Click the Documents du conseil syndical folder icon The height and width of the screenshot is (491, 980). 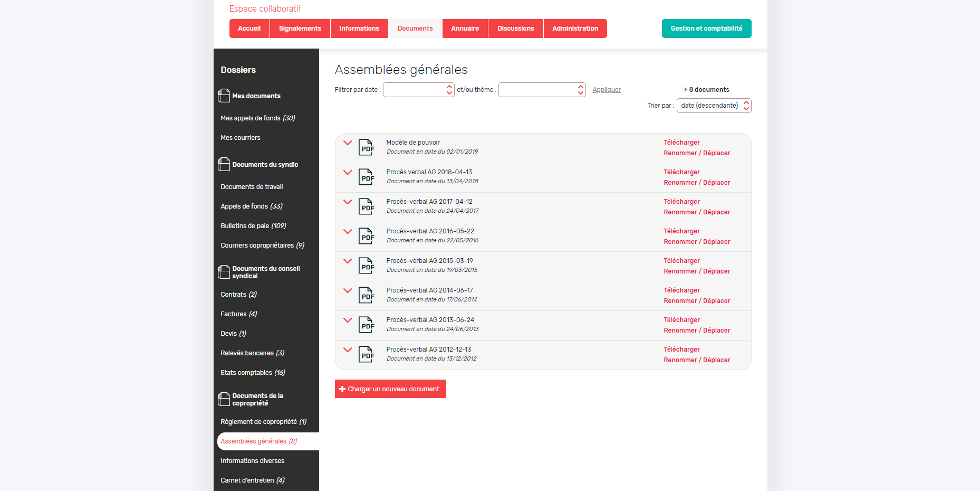click(224, 272)
